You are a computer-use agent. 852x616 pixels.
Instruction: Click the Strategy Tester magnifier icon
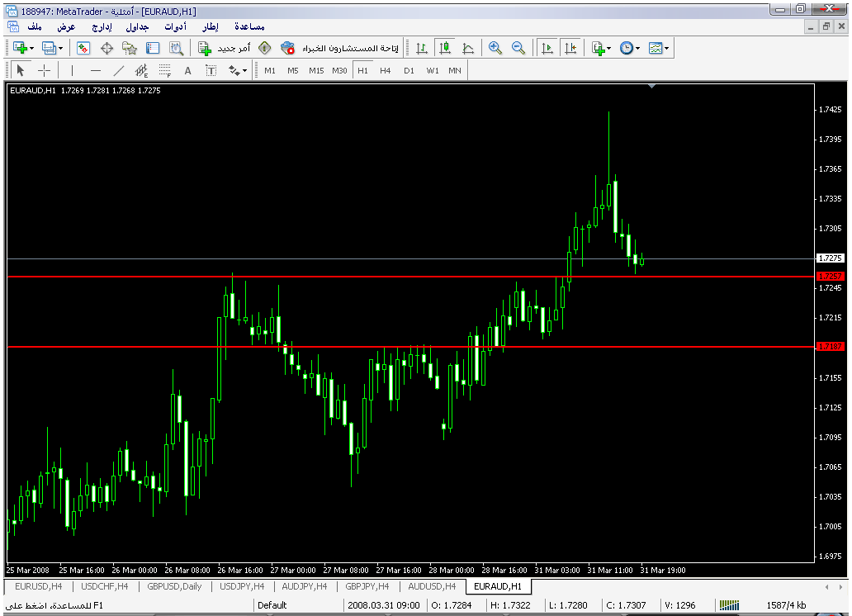click(176, 49)
